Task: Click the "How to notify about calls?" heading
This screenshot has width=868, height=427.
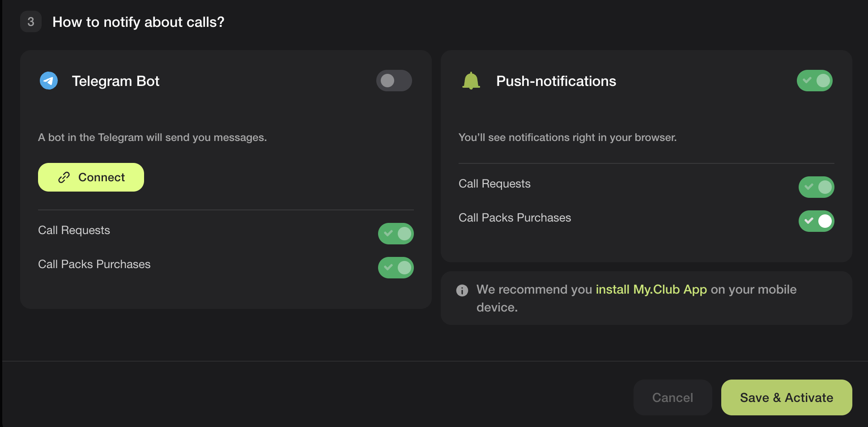Action: [138, 22]
